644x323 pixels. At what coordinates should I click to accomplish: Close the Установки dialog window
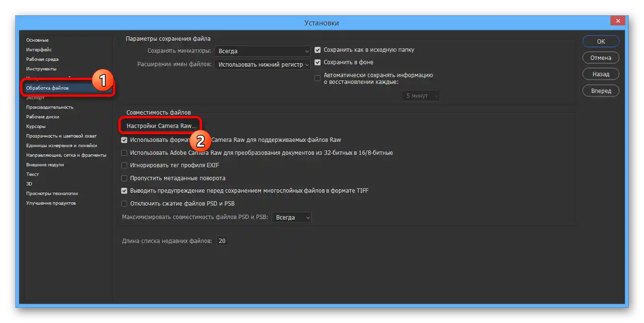(x=618, y=21)
